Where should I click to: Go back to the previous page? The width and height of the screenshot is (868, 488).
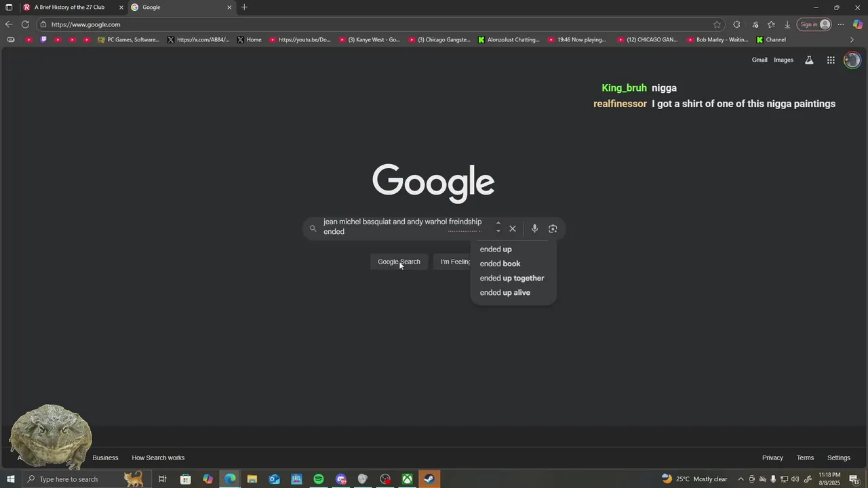pos(9,24)
